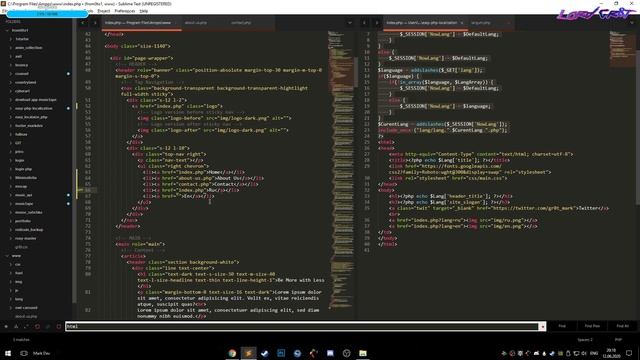This screenshot has height=360, width=640.
Task: Switch to about-us.php tab in left pane
Action: coord(196,23)
